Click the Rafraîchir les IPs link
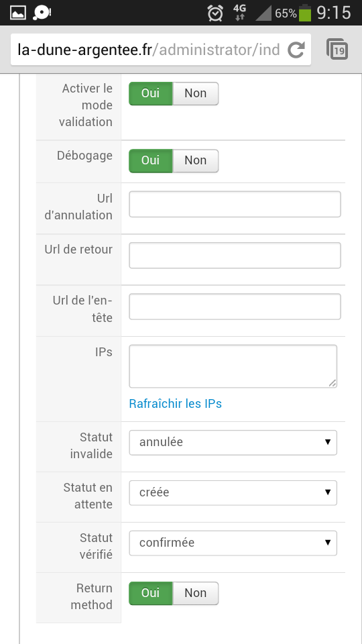The width and height of the screenshot is (362, 644). (x=175, y=404)
